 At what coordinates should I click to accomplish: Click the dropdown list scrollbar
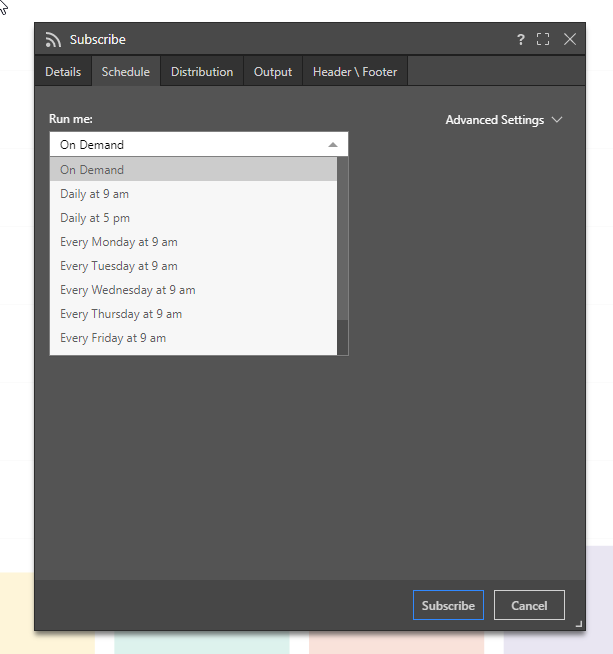point(343,240)
